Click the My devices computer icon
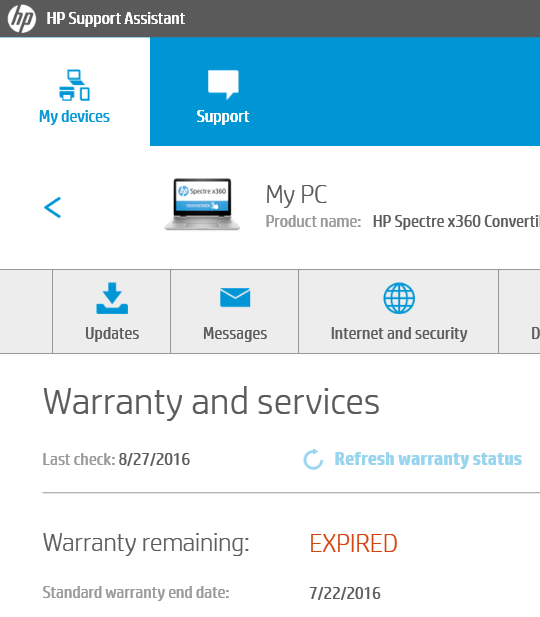Viewport: 540px width, 617px height. [x=74, y=85]
